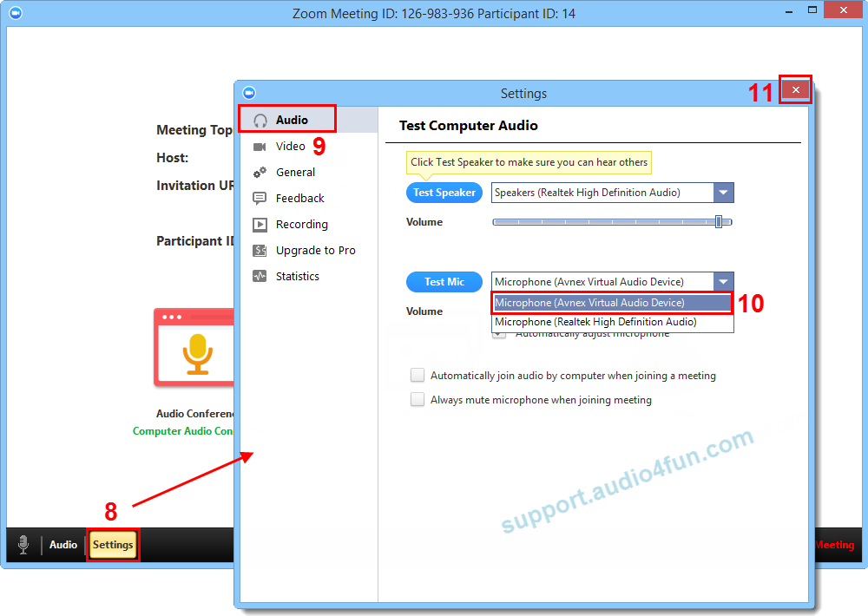Open the Upgrade to Pro tab
Screen dimensions: 868x616
click(308, 250)
